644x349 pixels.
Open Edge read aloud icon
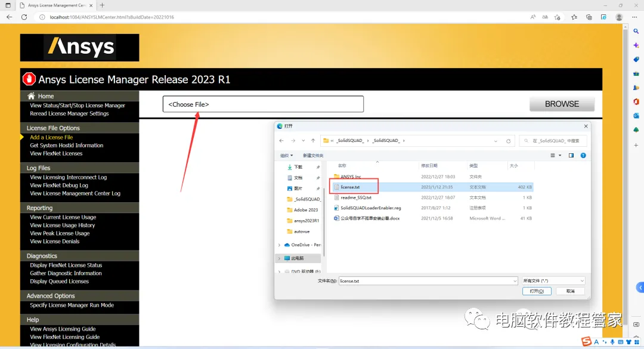[x=532, y=17]
